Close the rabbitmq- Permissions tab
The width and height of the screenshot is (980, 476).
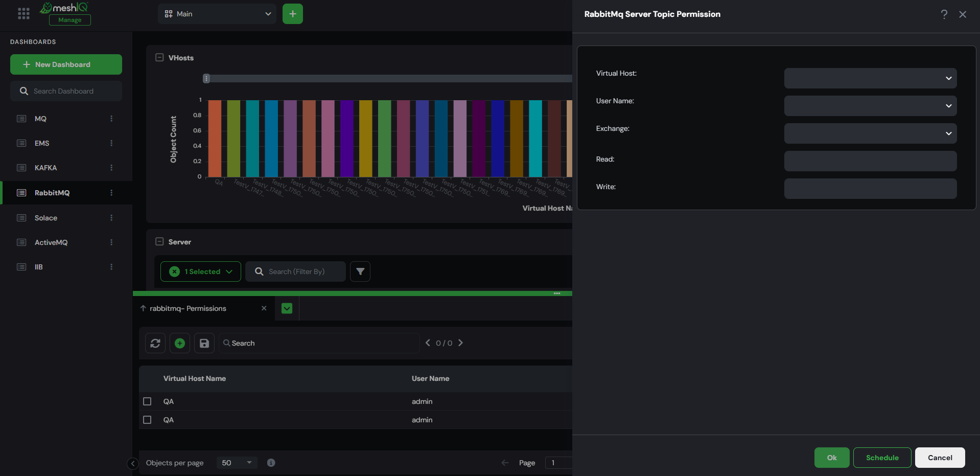pos(264,308)
